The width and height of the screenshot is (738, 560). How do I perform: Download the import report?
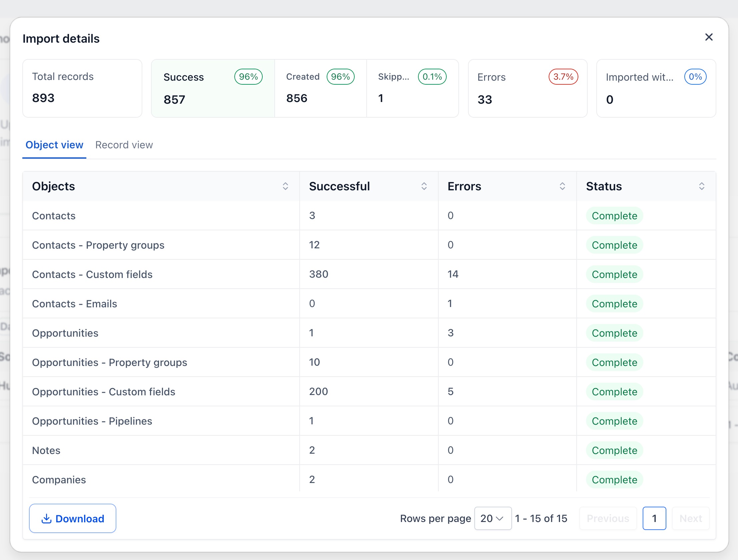72,518
